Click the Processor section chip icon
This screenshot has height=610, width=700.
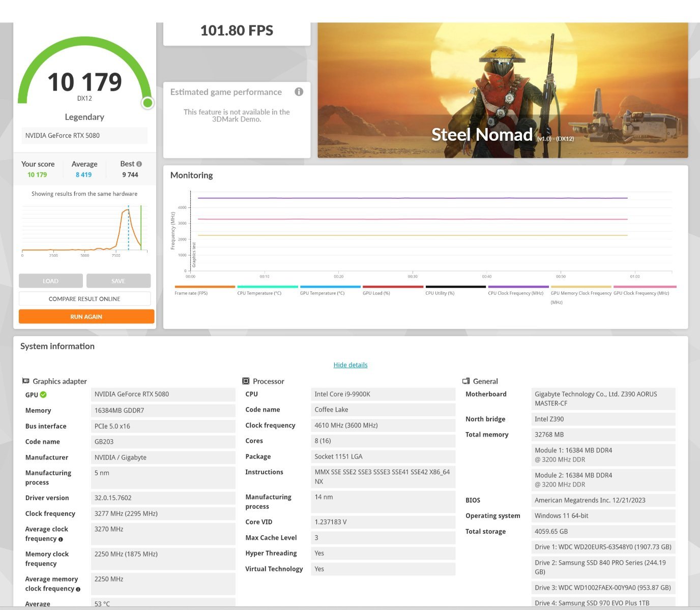(x=246, y=381)
